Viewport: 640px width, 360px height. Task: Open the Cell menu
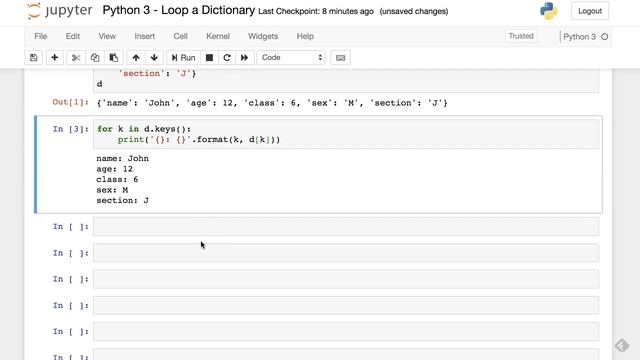click(180, 36)
